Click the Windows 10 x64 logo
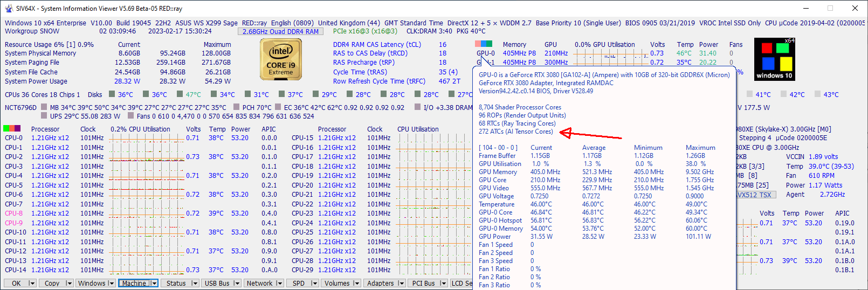868x290 pixels. [774, 59]
